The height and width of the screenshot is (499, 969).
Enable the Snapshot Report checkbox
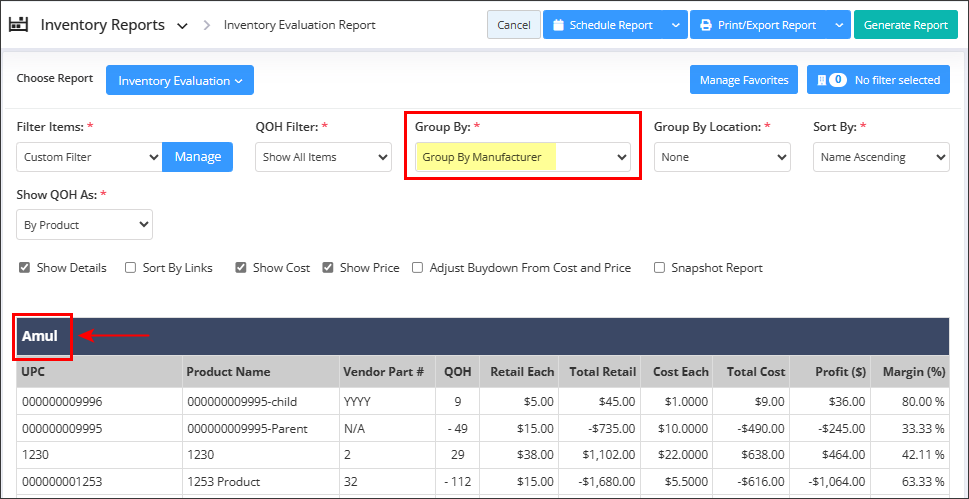coord(659,268)
